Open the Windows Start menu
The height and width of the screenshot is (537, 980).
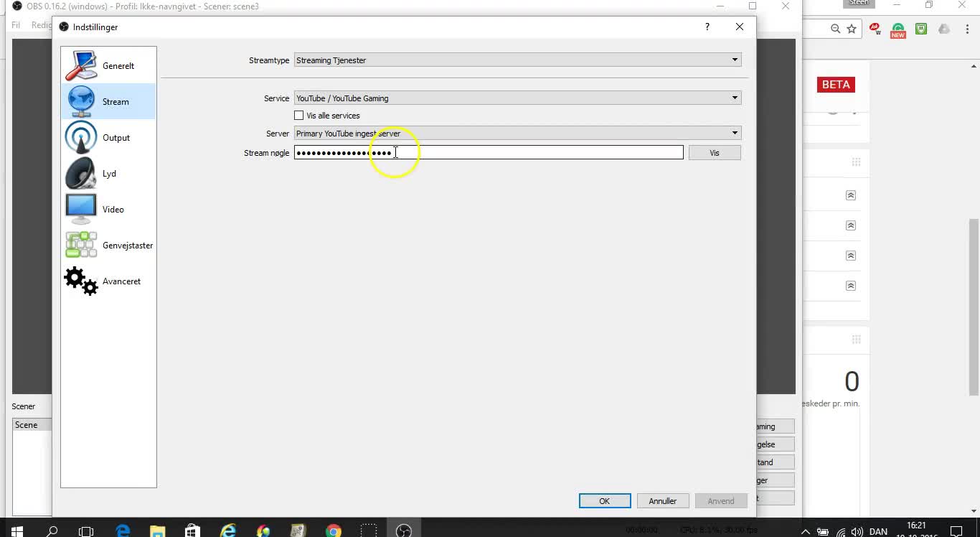pos(17,531)
